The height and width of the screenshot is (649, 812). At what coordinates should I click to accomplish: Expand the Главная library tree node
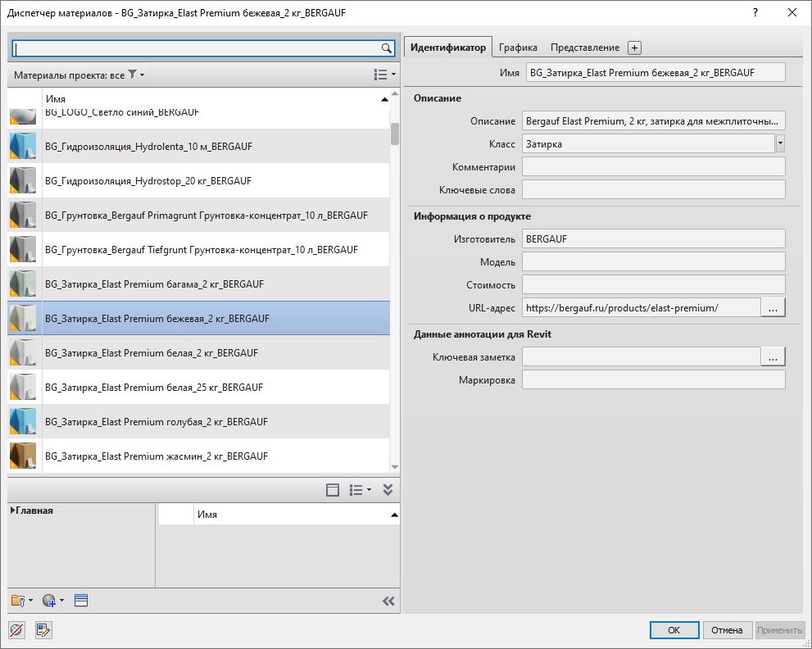coord(12,511)
